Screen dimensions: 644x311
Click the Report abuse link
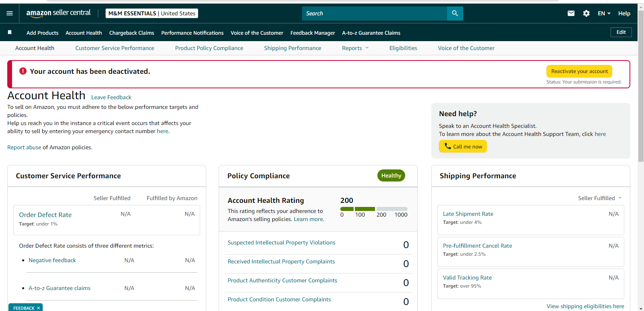click(24, 147)
